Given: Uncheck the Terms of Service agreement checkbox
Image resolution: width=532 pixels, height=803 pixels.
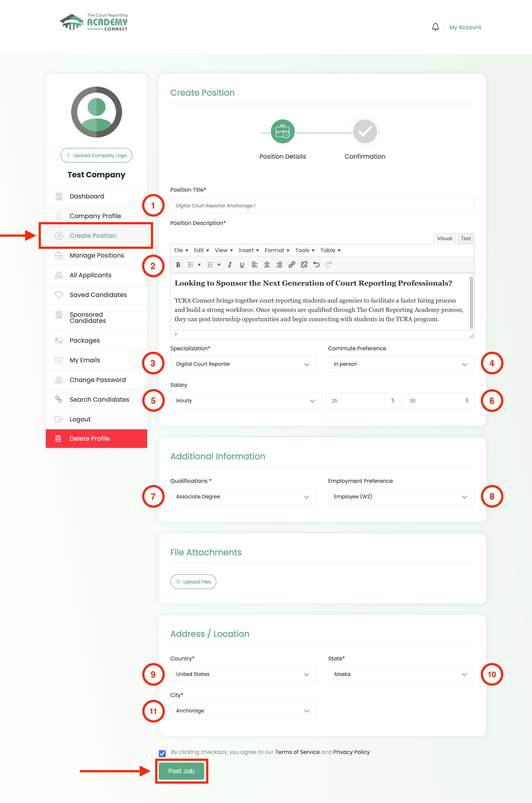Looking at the screenshot, I should (x=162, y=754).
